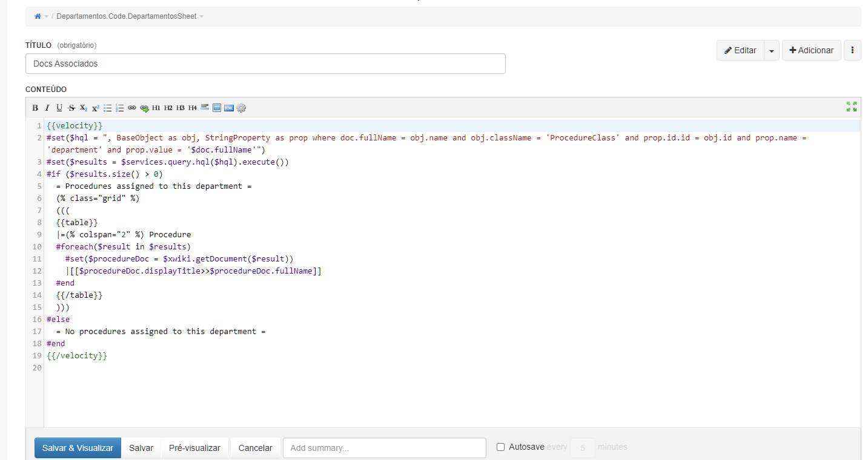Click the Editar button

tap(740, 51)
